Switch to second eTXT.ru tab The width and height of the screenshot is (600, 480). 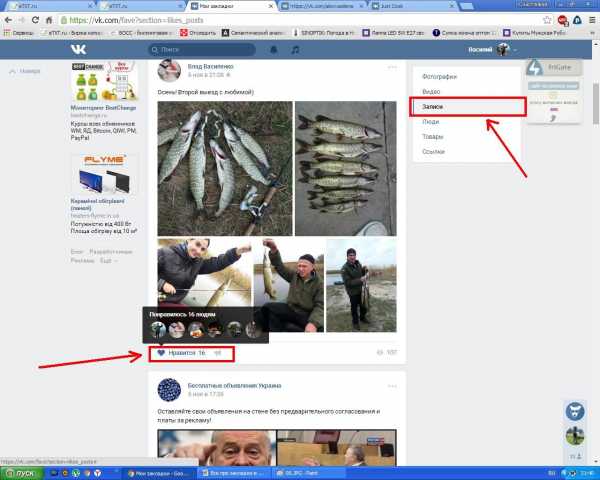coord(141,6)
